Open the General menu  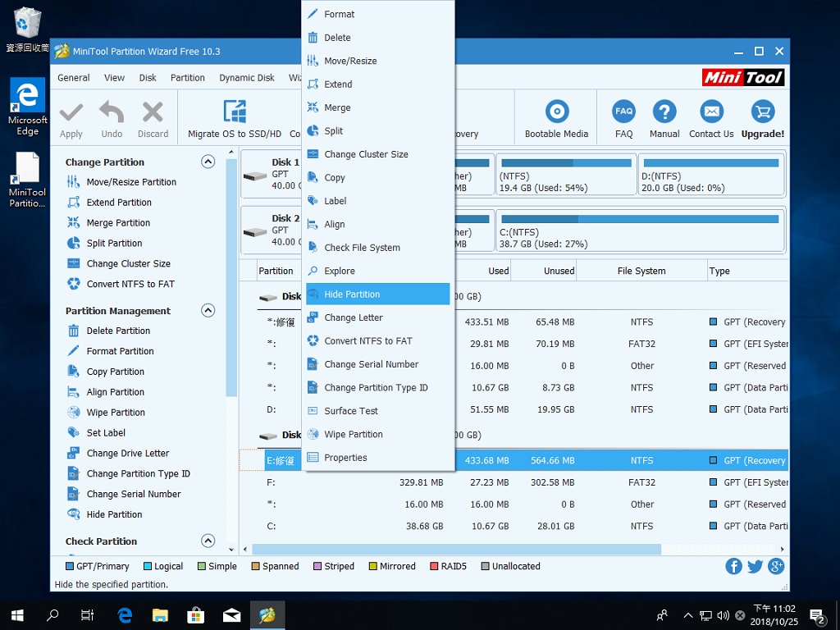coord(73,78)
